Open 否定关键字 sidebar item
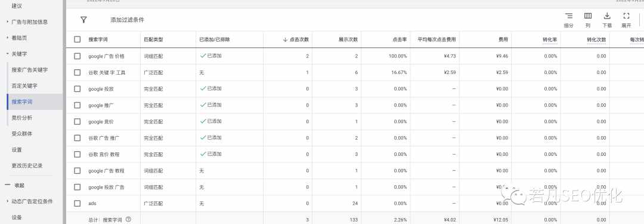The width and height of the screenshot is (644, 224). [24, 86]
